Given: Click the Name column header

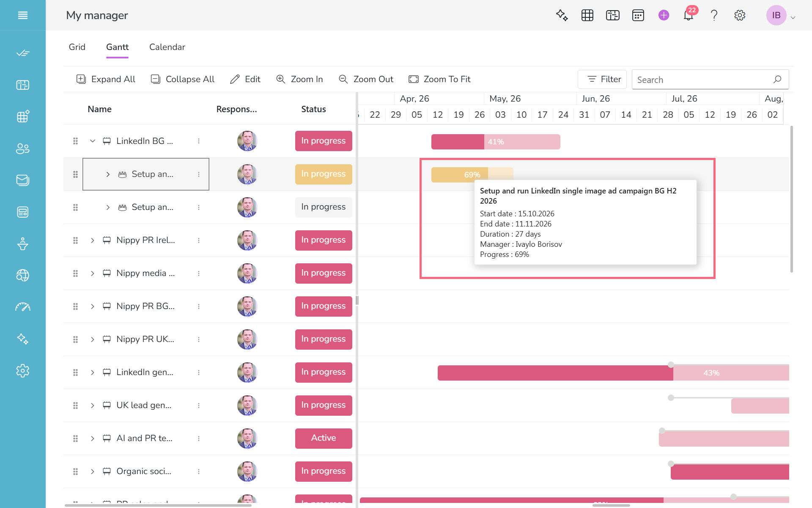Looking at the screenshot, I should pos(99,109).
